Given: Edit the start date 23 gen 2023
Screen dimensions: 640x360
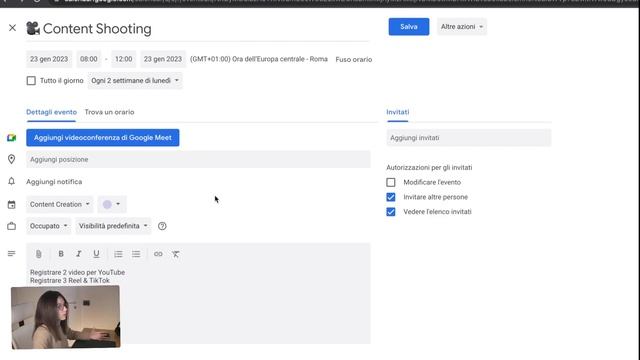Looking at the screenshot, I should 49,59.
